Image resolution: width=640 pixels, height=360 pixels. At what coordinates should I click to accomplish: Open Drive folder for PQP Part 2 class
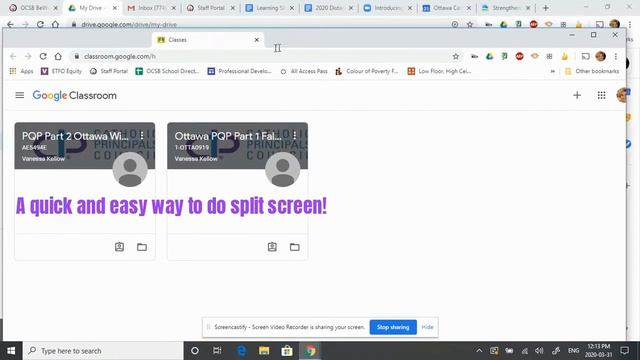pos(142,247)
